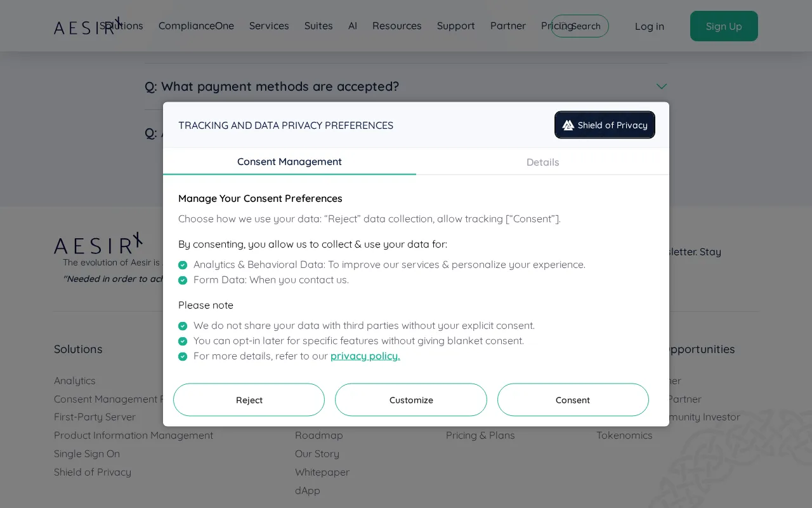Open Pricing & Plans footer link
This screenshot has height=508, width=812.
pos(480,436)
